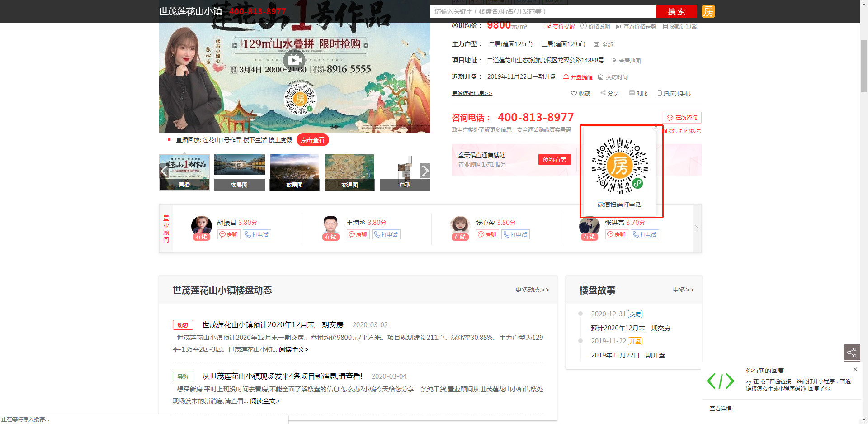868x424 pixels.
Task: Call consultant 张心盈 via 打电话
Action: point(515,234)
